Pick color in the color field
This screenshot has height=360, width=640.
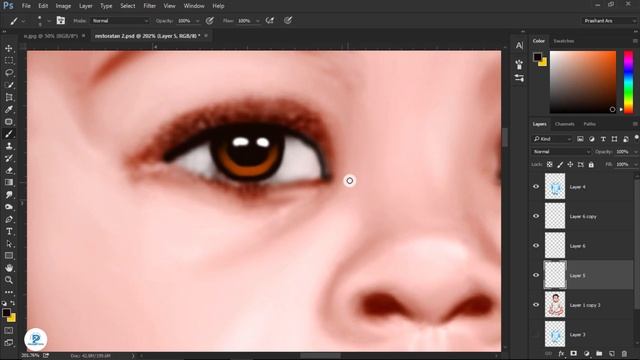point(583,82)
